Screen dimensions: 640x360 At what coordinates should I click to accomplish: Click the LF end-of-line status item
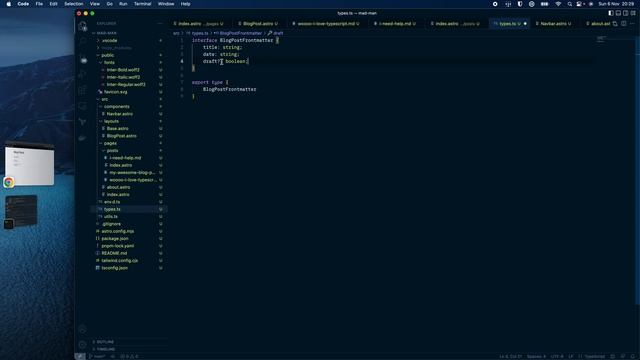pos(571,356)
